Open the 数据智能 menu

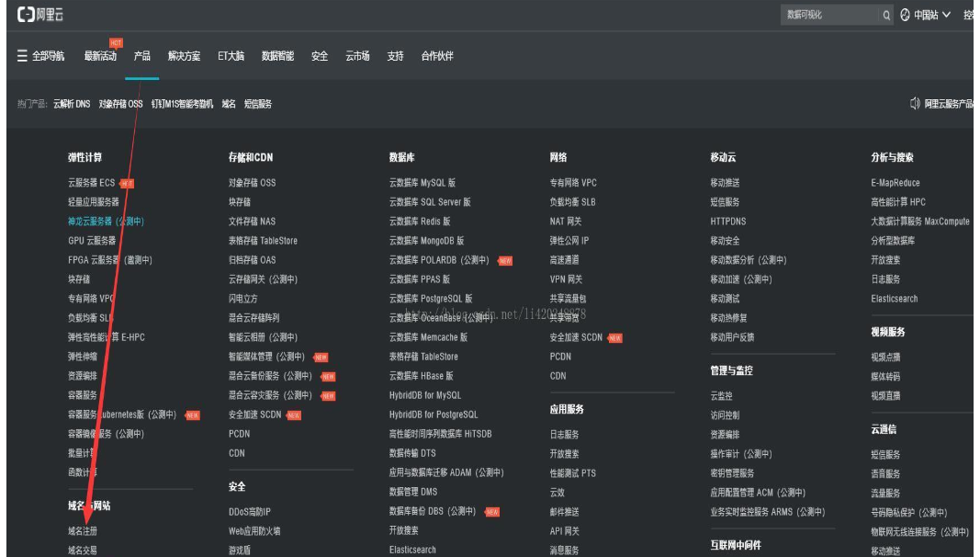277,56
